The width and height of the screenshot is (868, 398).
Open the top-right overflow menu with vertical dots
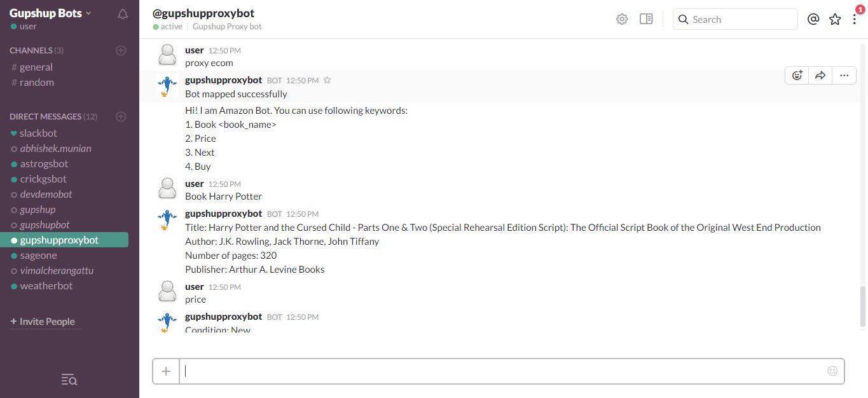855,19
